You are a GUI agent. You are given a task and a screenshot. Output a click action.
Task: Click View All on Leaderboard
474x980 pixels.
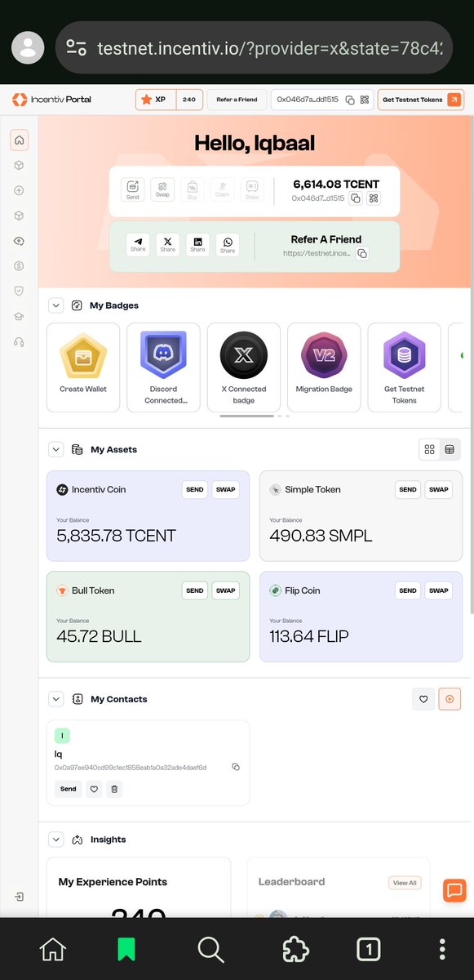pyautogui.click(x=405, y=883)
